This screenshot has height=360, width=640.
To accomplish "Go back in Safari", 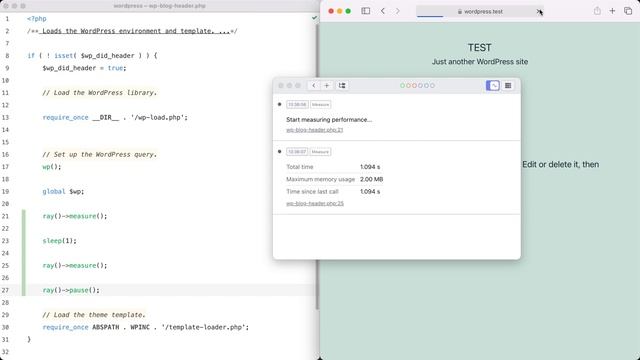I will 382,11.
